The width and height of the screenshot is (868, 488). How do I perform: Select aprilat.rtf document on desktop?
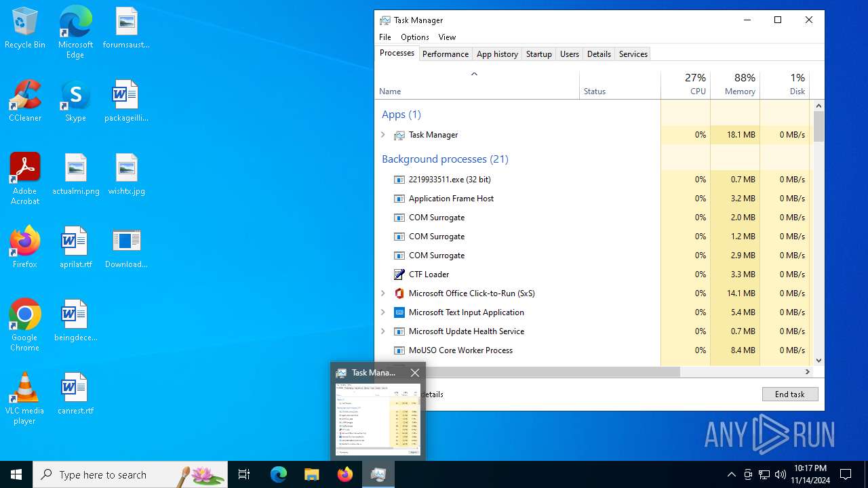[x=75, y=248]
